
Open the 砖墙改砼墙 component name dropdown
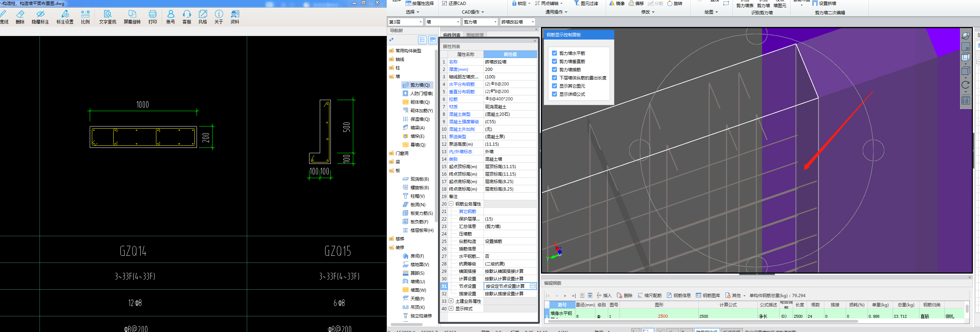[x=517, y=22]
